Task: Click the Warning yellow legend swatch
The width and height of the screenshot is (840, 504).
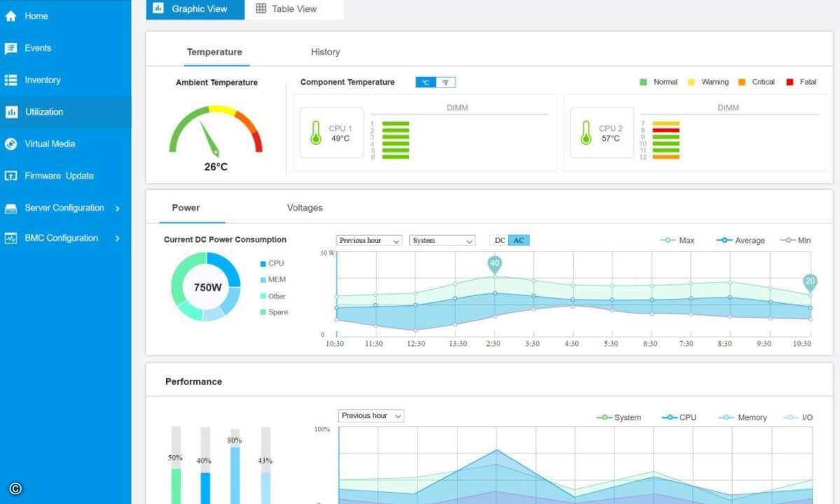Action: 691,82
